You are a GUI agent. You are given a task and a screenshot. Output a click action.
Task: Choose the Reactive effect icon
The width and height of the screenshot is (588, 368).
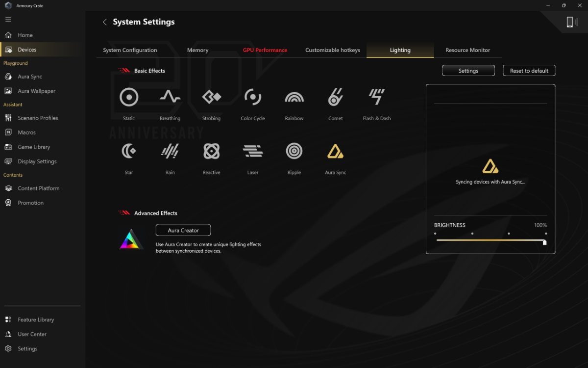pos(212,151)
